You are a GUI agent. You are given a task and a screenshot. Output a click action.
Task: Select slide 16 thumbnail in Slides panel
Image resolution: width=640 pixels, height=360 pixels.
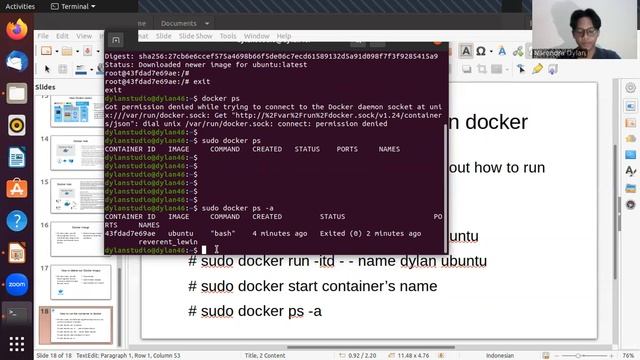[81, 239]
